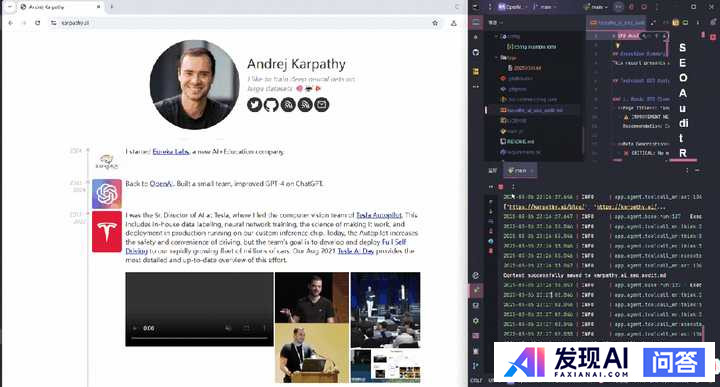Mute the embedded video player

228,328
